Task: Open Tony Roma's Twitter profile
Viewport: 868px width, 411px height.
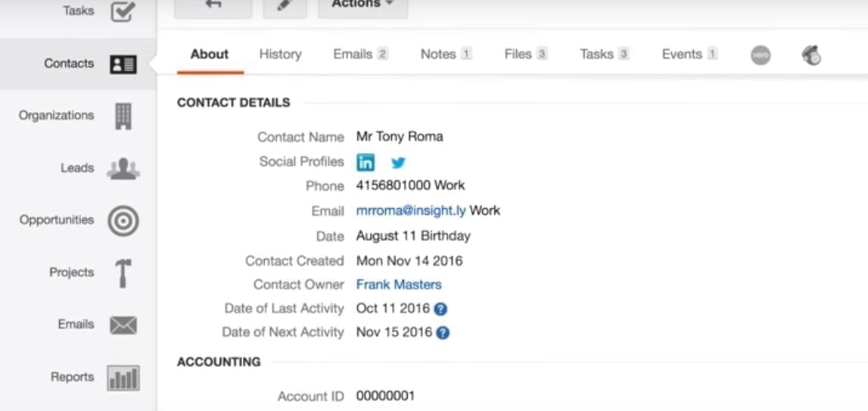Action: pyautogui.click(x=398, y=163)
